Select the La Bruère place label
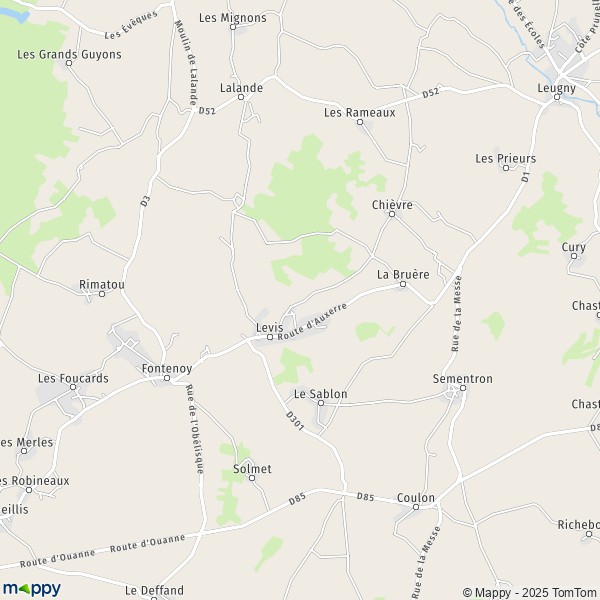Image resolution: width=600 pixels, height=600 pixels. point(403,274)
